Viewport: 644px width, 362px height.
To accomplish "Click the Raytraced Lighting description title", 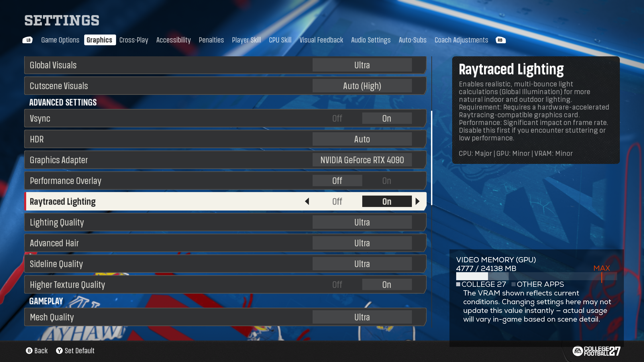I will [x=511, y=69].
